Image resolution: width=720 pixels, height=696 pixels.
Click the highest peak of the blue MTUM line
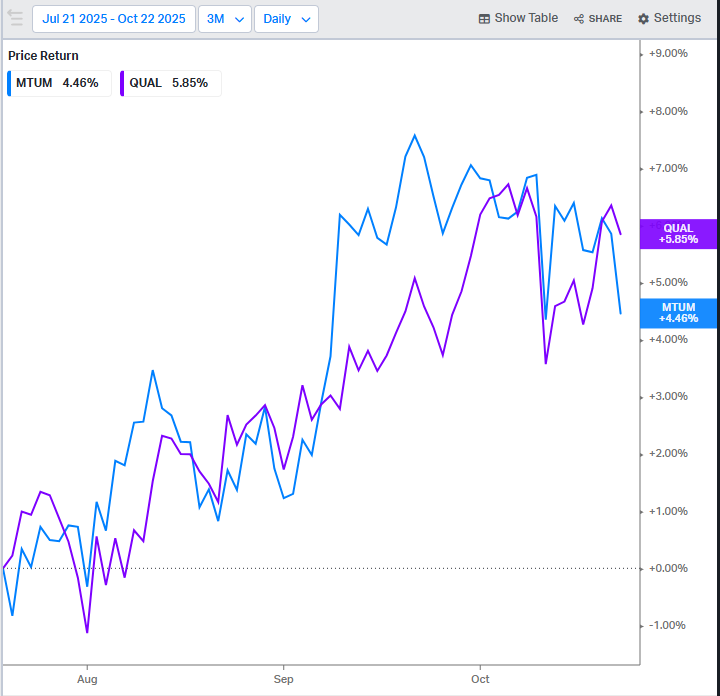click(415, 135)
